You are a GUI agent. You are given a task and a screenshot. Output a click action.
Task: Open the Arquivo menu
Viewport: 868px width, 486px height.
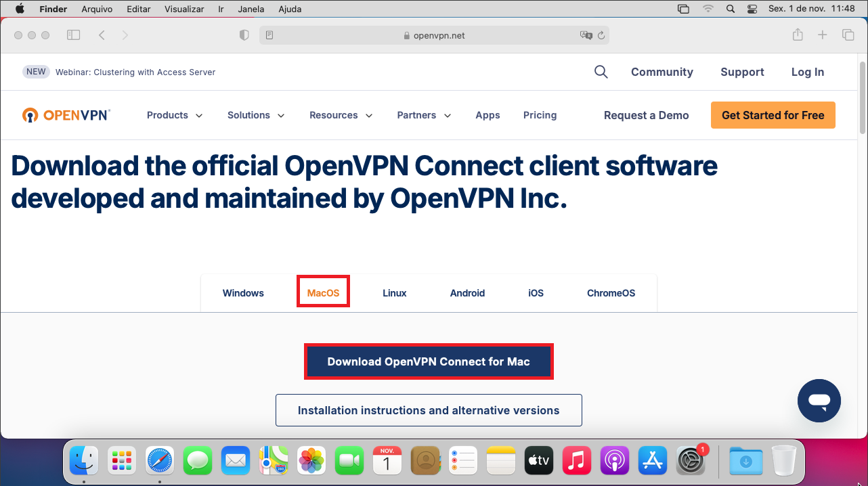click(x=97, y=9)
